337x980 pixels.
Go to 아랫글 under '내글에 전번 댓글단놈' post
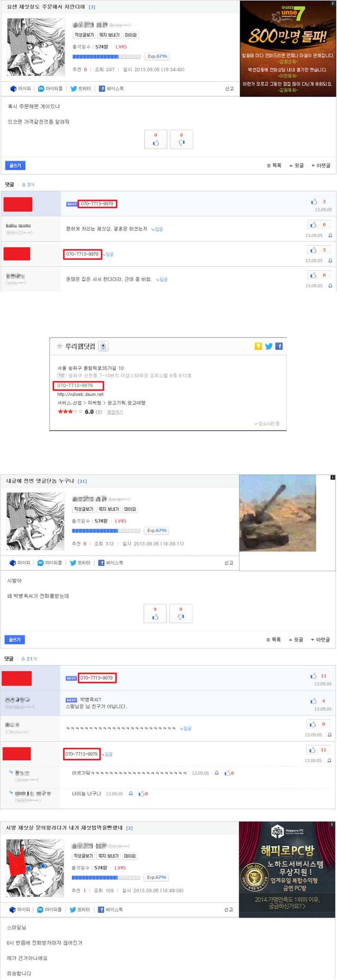320,640
